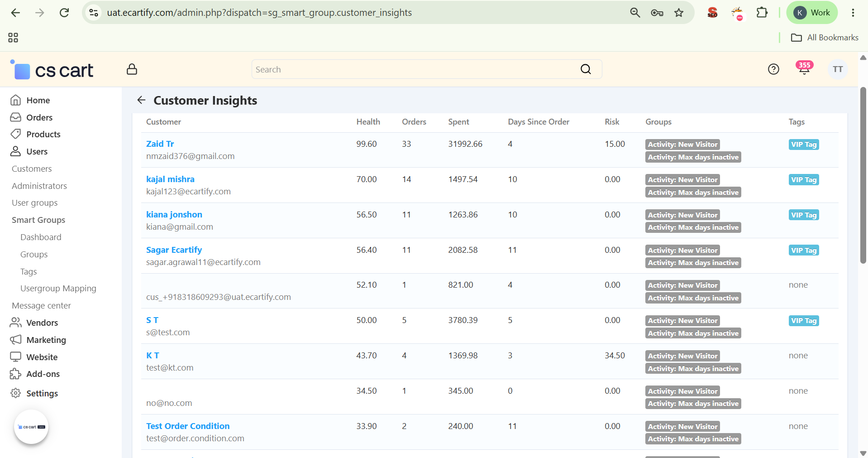
Task: Open customer S T
Action: (152, 320)
